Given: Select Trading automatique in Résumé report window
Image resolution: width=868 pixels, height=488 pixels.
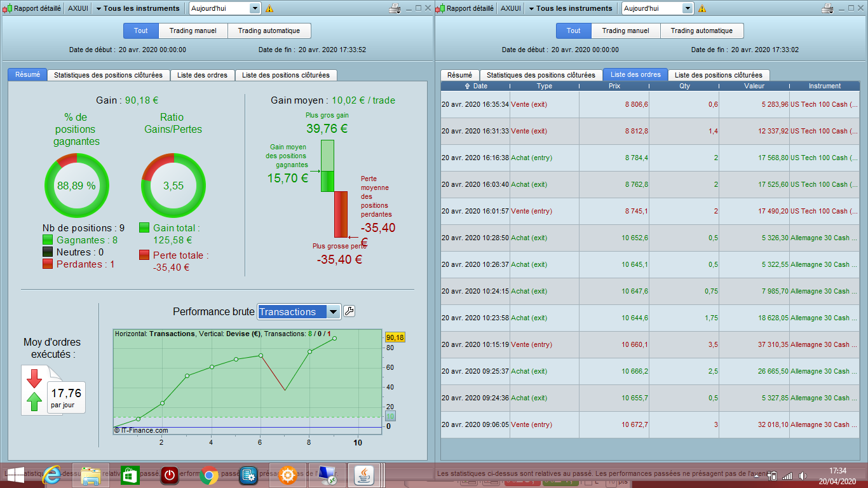Looking at the screenshot, I should (269, 30).
